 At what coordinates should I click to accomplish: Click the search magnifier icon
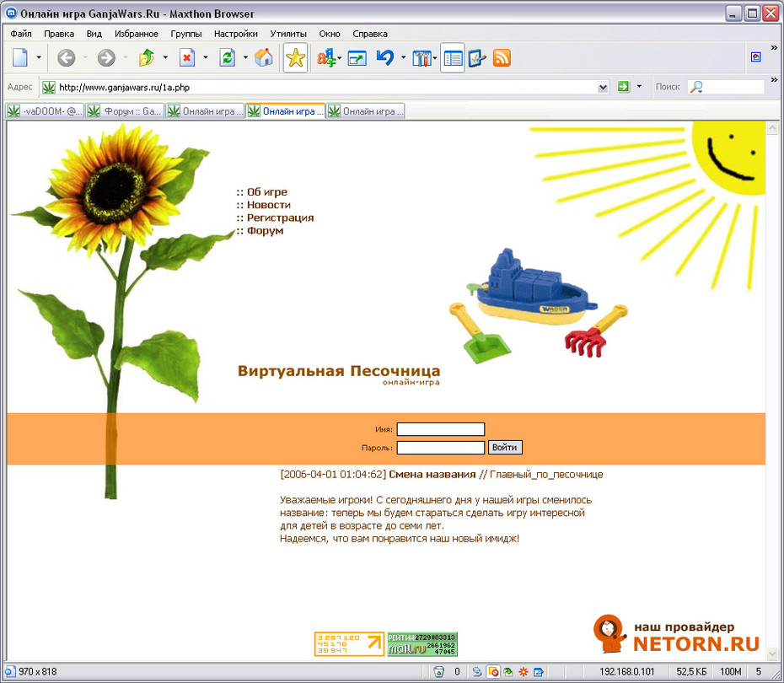click(696, 87)
